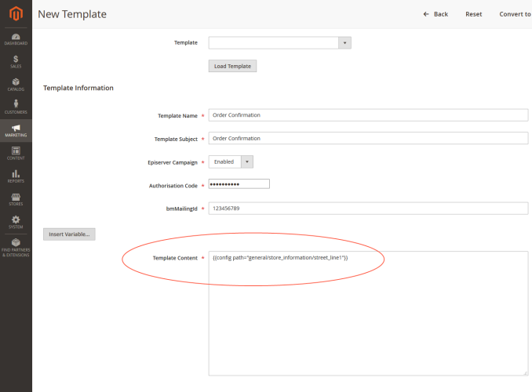Click the Back button

coord(435,14)
